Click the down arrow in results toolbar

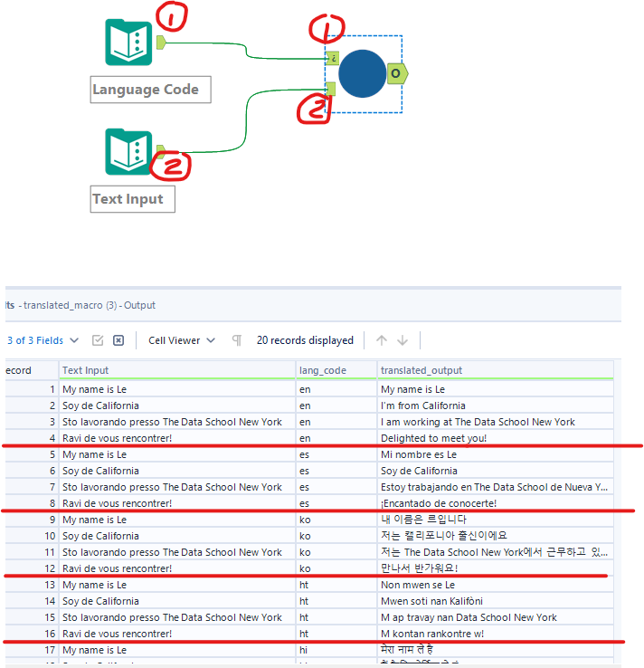pyautogui.click(x=402, y=340)
